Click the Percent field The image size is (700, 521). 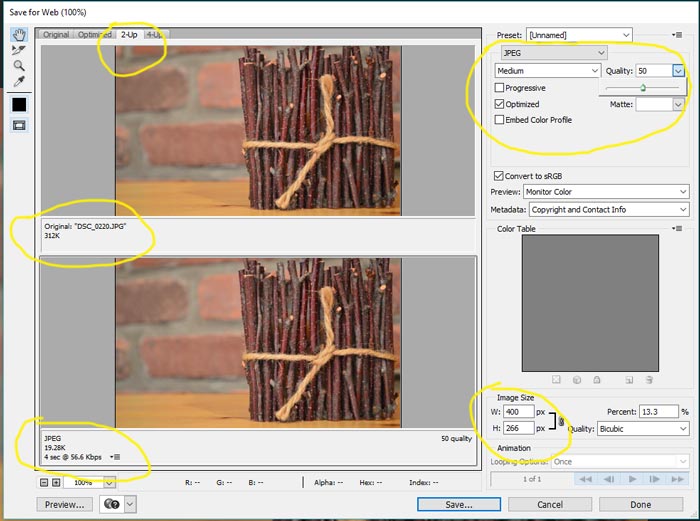[659, 412]
